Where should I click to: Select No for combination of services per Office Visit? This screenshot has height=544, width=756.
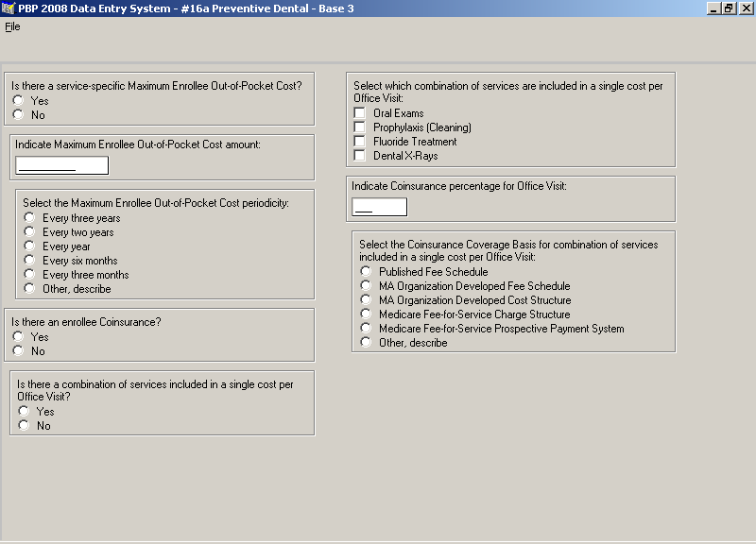click(24, 425)
